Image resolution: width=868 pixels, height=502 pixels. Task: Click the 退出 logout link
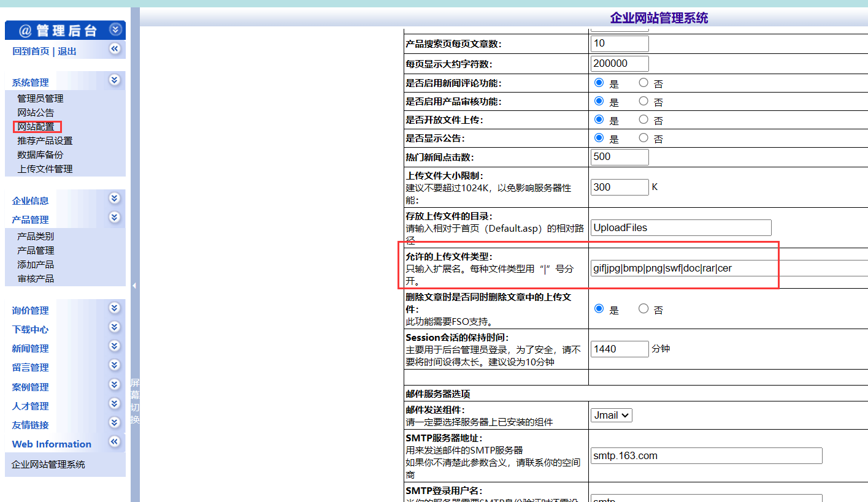pos(67,51)
